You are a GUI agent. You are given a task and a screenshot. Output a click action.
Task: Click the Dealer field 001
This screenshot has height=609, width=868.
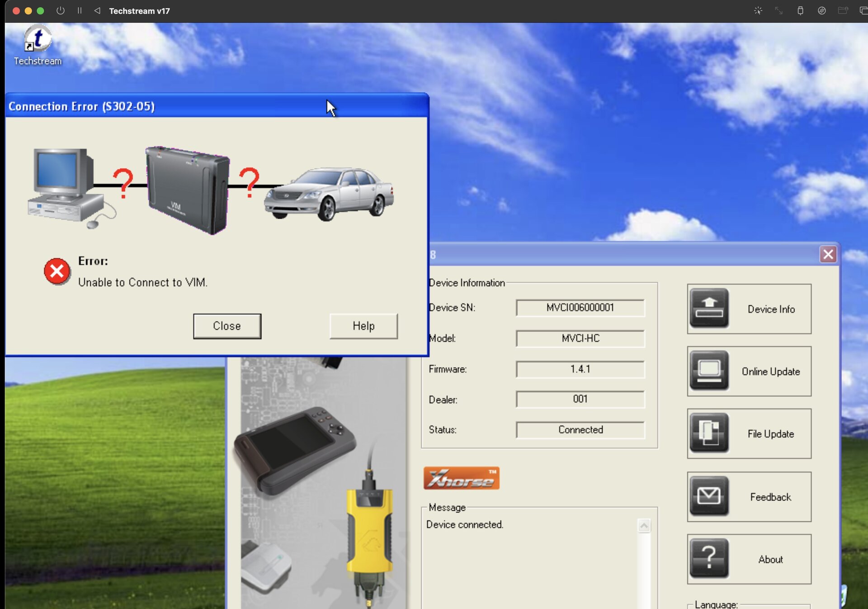coord(580,399)
